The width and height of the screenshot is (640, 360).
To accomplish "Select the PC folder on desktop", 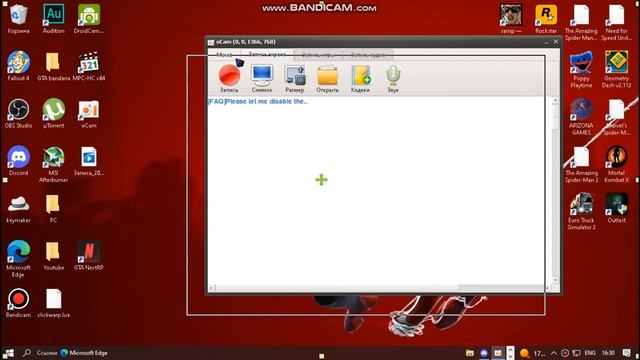I will tap(53, 209).
